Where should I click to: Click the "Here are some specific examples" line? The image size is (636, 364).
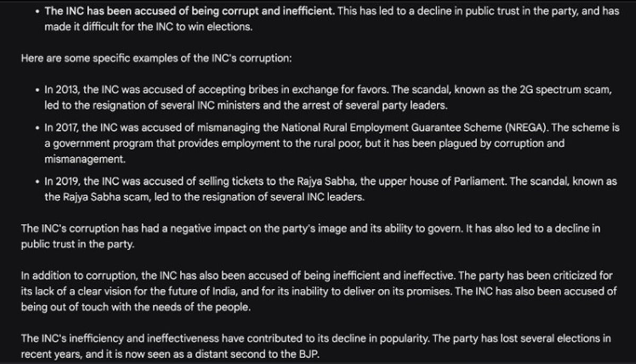156,58
